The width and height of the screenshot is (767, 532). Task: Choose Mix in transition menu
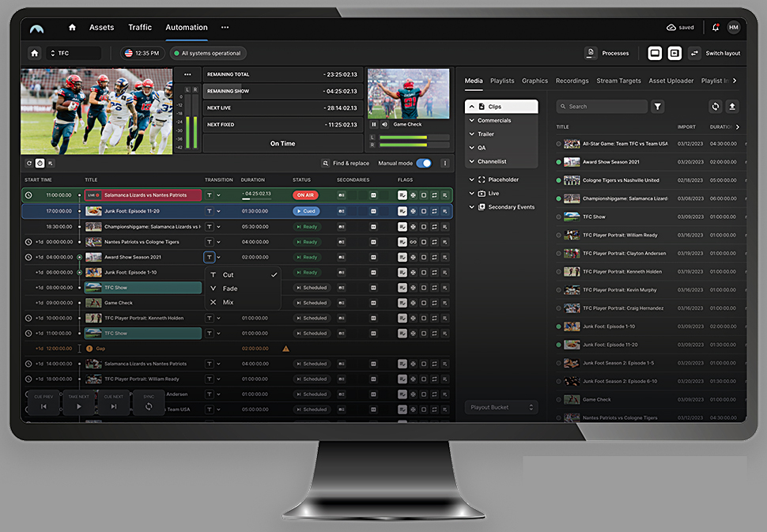[x=243, y=302]
